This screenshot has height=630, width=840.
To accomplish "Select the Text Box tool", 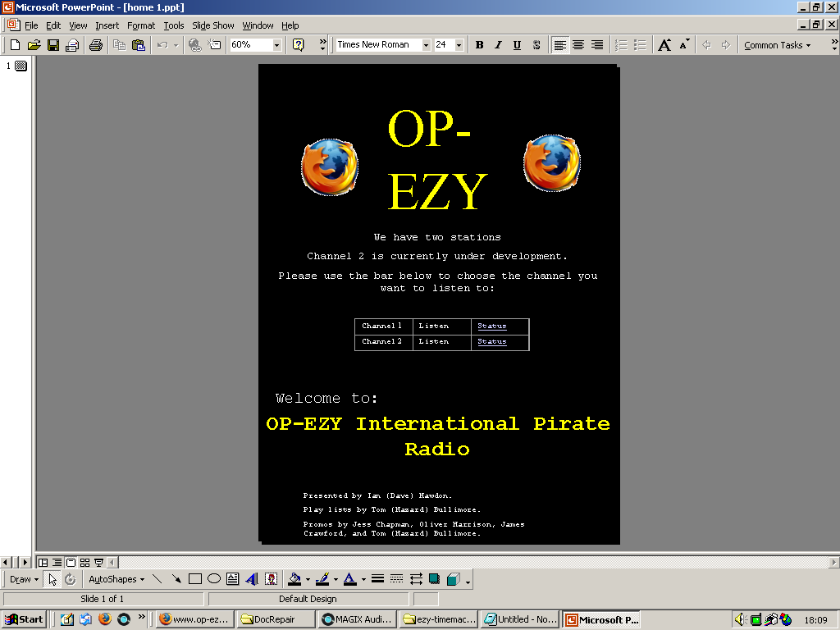I will [232, 579].
